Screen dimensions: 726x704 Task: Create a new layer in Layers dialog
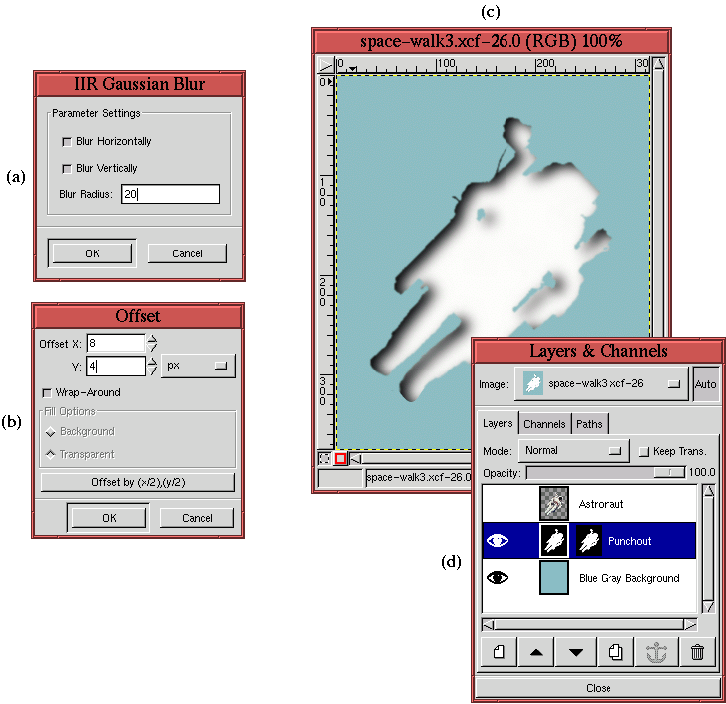pos(498,653)
